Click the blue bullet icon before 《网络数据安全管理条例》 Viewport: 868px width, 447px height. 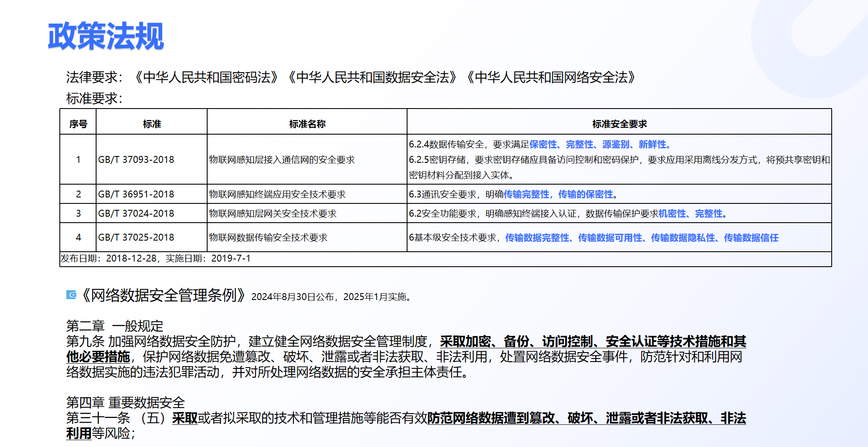point(71,295)
